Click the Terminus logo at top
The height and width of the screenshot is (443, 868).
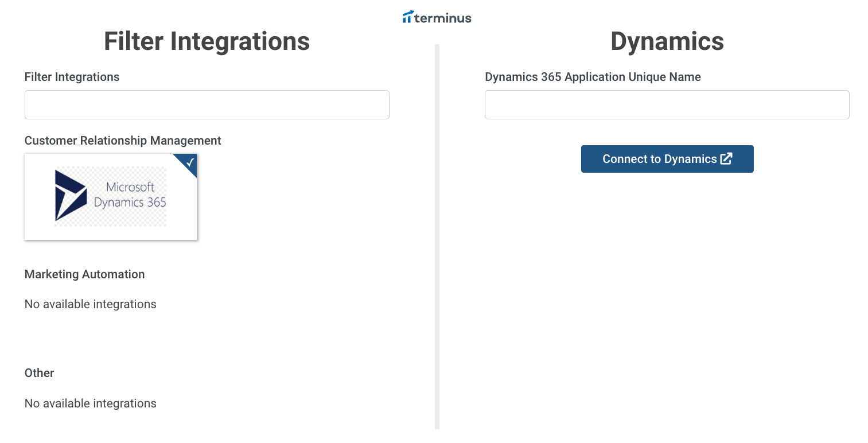point(437,17)
